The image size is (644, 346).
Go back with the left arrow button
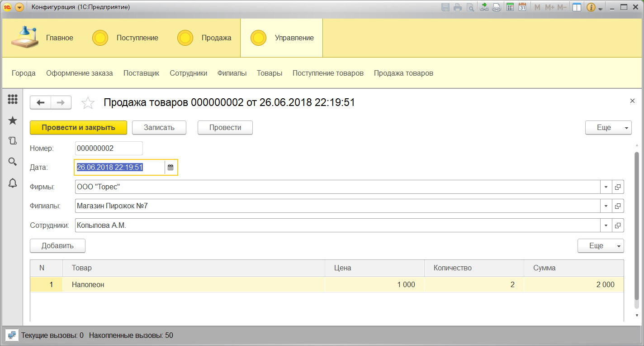click(x=41, y=103)
